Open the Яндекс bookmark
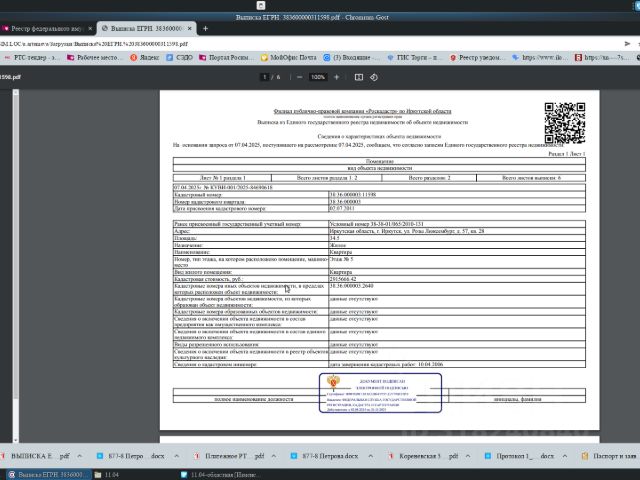The image size is (640, 480). [x=144, y=58]
